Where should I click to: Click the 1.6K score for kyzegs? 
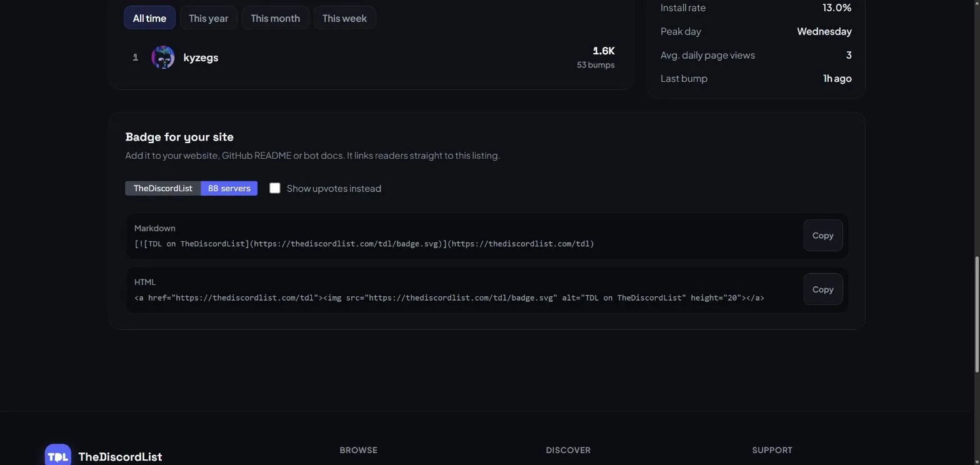tap(603, 51)
